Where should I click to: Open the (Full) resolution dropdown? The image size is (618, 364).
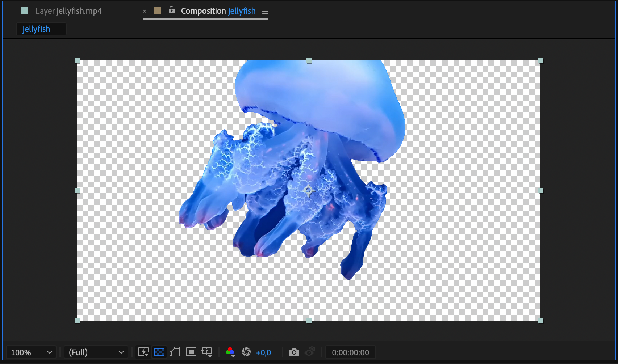96,352
